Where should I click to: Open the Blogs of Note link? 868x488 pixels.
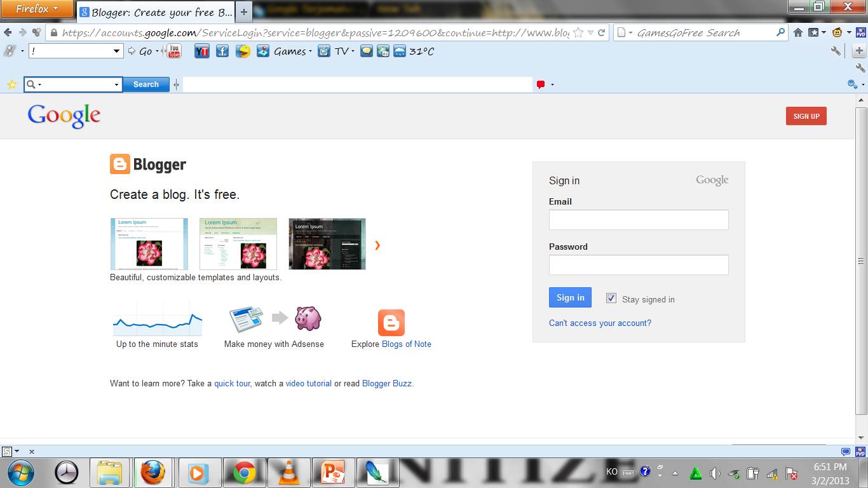tap(407, 344)
